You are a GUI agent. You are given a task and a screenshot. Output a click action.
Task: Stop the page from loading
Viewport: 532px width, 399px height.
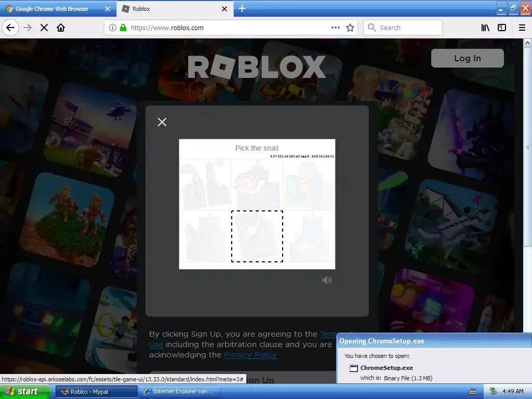point(44,28)
